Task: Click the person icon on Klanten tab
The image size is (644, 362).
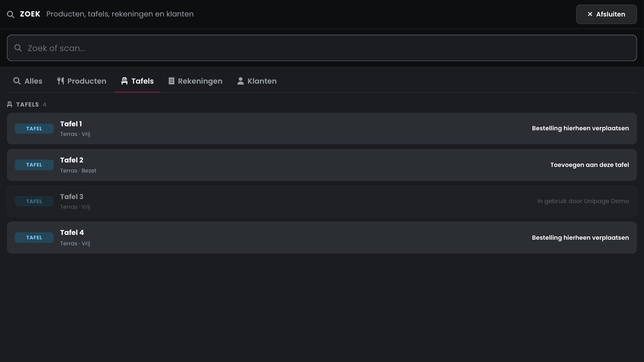Action: [x=240, y=81]
